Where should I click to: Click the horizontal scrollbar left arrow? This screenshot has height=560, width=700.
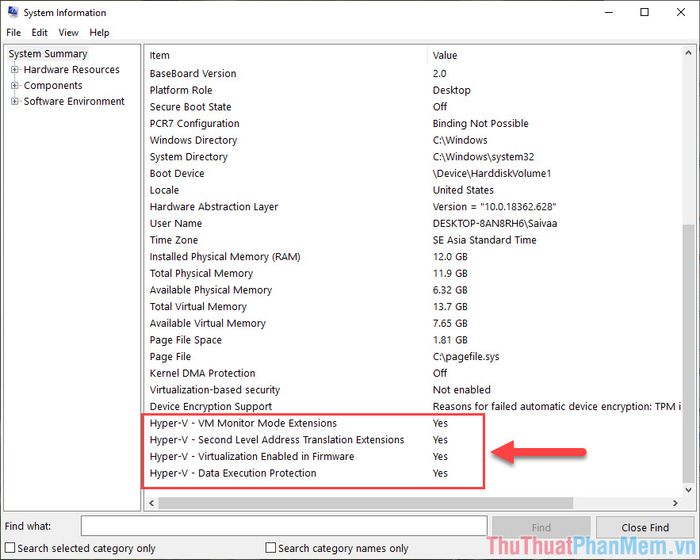(152, 503)
